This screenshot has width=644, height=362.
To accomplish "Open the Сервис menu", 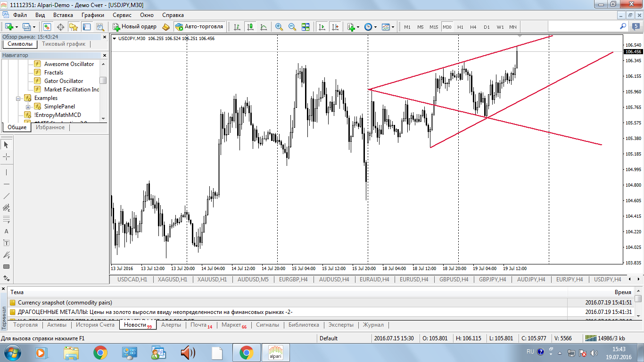I will pos(122,15).
